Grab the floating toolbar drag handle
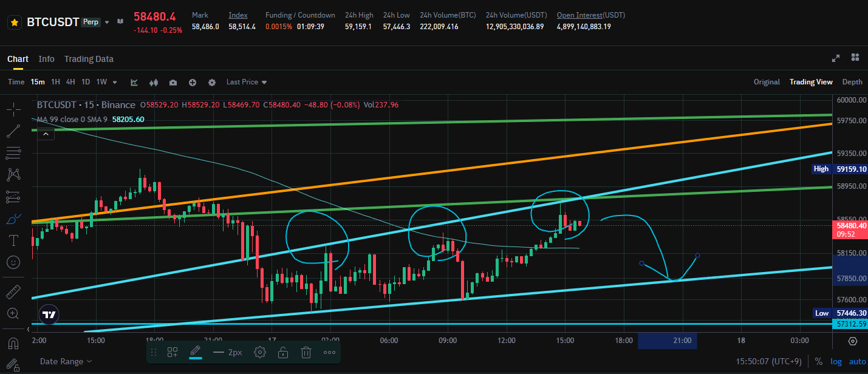The height and width of the screenshot is (374, 868). [154, 352]
